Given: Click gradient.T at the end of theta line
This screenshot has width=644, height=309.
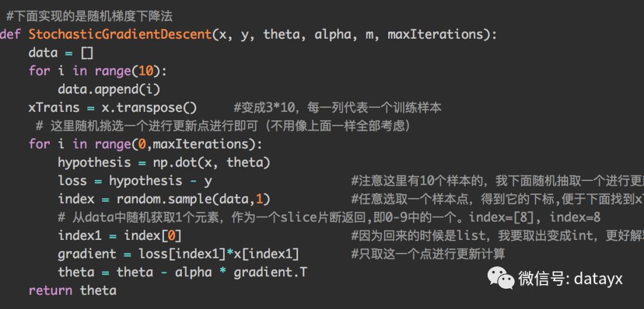Looking at the screenshot, I should pos(270,273).
